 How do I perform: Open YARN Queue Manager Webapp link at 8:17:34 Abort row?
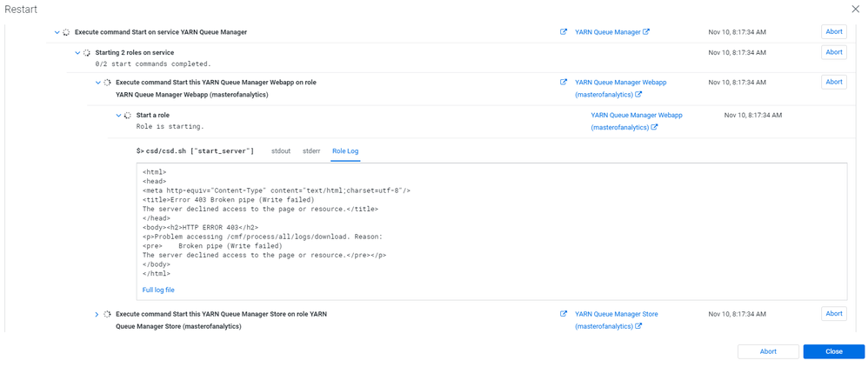tap(620, 88)
